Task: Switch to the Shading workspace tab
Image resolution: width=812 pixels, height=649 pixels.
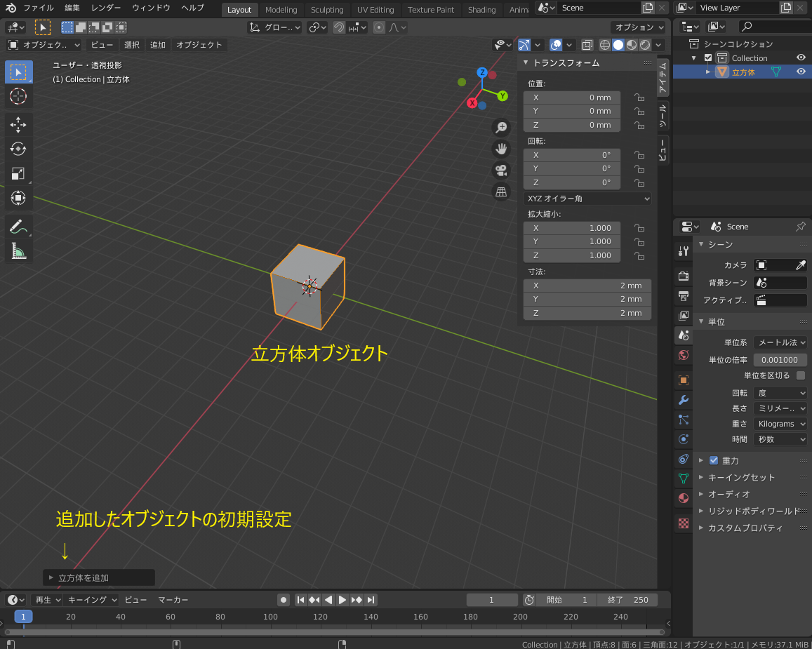Action: click(x=481, y=10)
